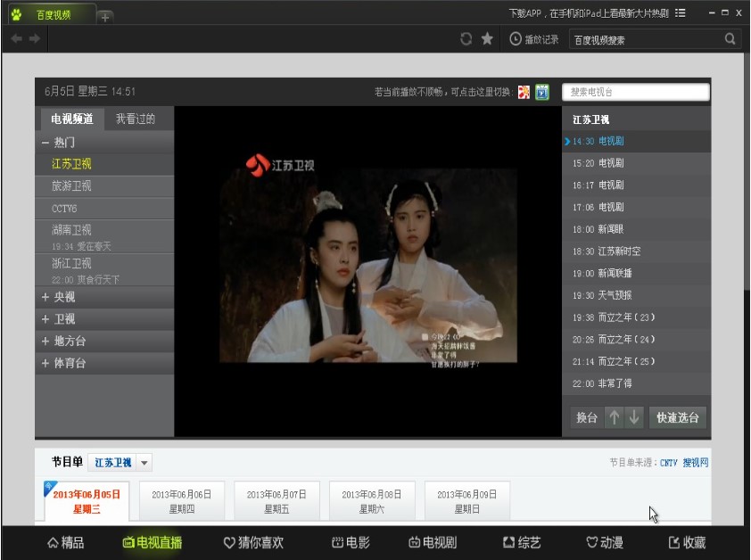
Task: Click the 14:30 电视剧 schedule entry
Action: pos(636,141)
